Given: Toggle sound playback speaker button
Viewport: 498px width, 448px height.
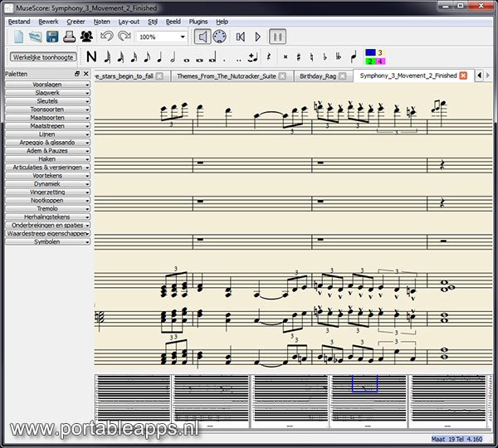Looking at the screenshot, I should (203, 37).
